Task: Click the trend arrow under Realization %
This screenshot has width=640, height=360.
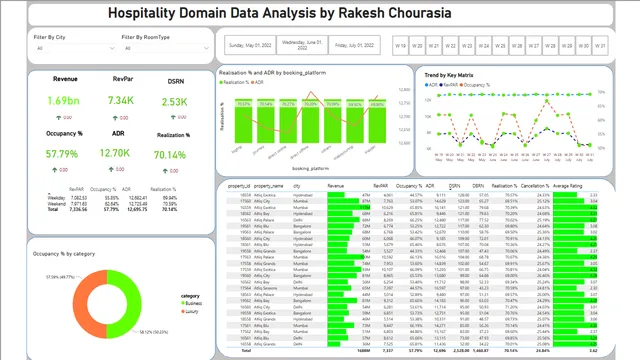Action: [165, 171]
